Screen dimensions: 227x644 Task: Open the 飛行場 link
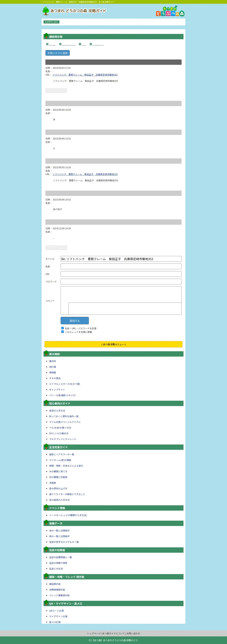coord(52,367)
